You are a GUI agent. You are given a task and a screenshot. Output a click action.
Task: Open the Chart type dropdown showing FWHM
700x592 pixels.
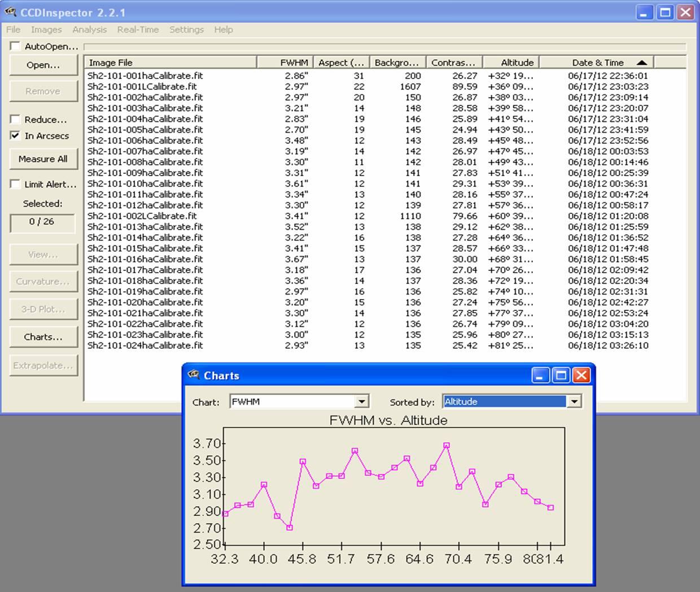[x=361, y=402]
